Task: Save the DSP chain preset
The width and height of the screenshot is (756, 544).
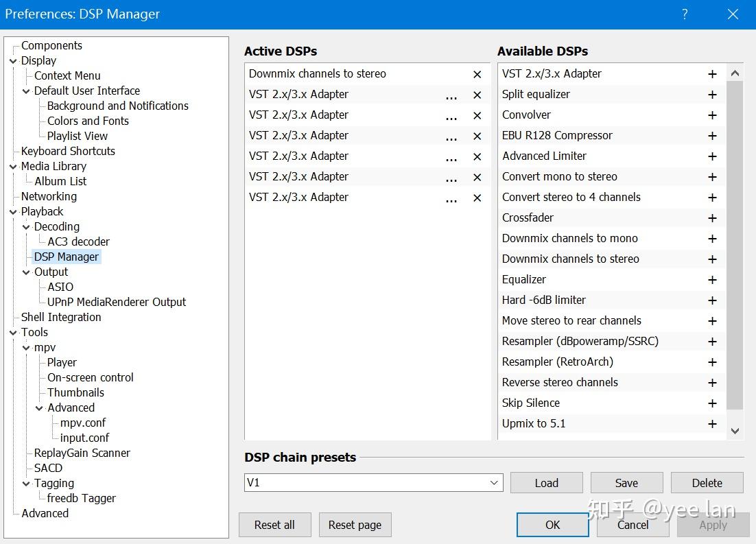Action: (626, 483)
